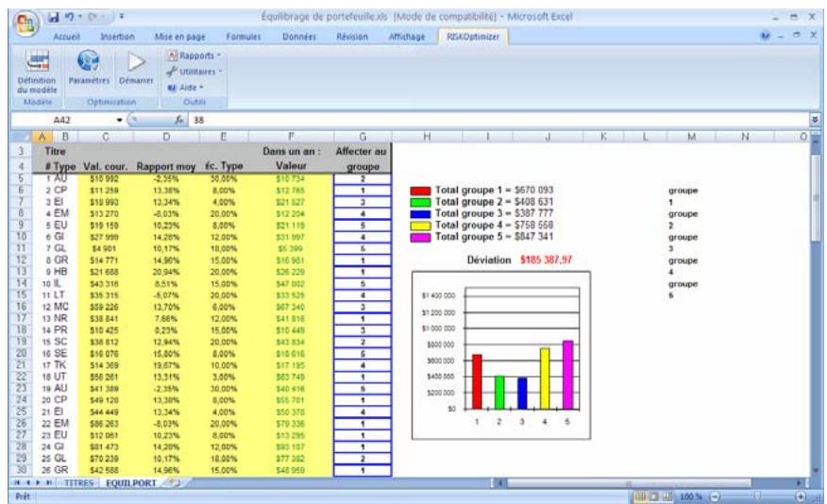Open the Aide dropdown
827x504 pixels.
[x=186, y=88]
